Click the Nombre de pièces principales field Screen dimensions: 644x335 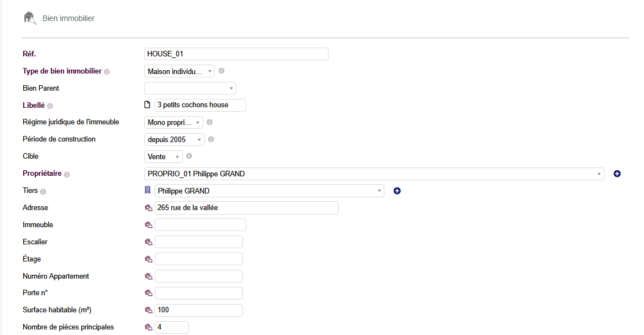pyautogui.click(x=172, y=327)
